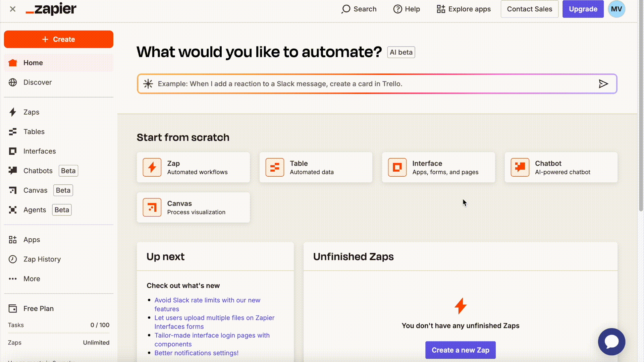Click the Zaps bolt sidebar icon
The width and height of the screenshot is (644, 362).
tap(13, 112)
